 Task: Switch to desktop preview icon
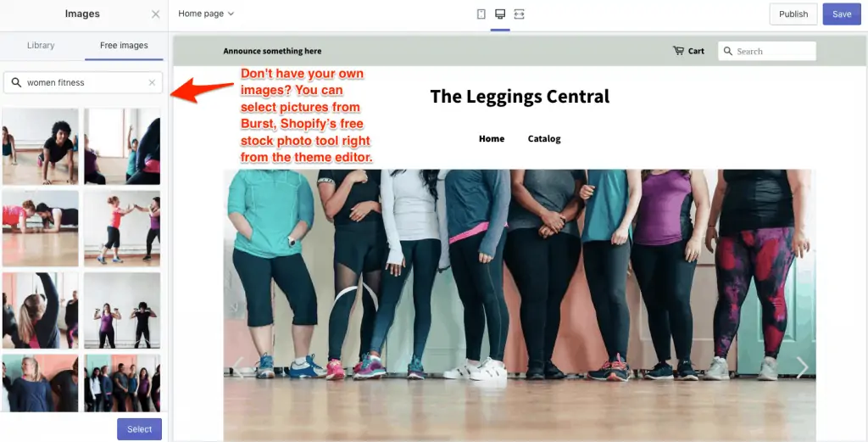pos(500,14)
